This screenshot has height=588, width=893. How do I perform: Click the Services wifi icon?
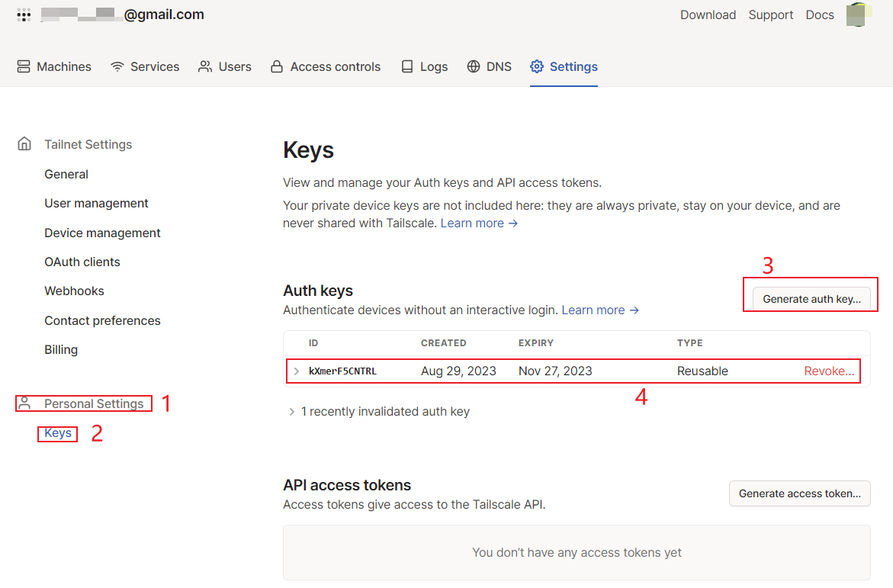point(117,67)
